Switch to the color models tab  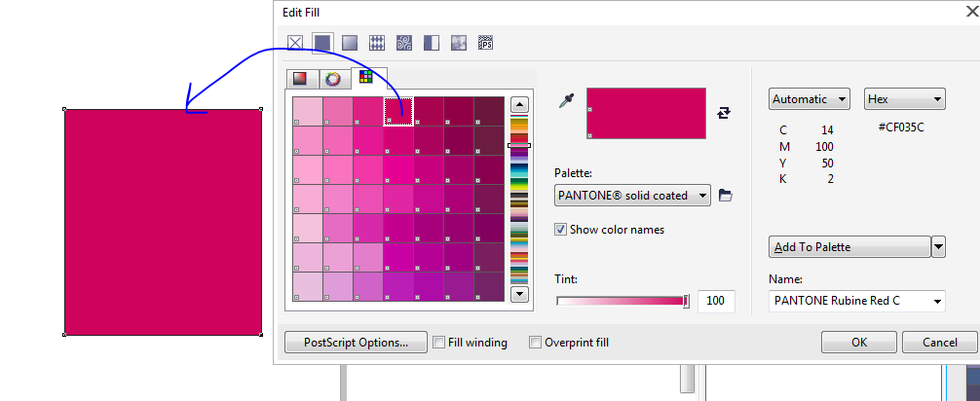(301, 79)
